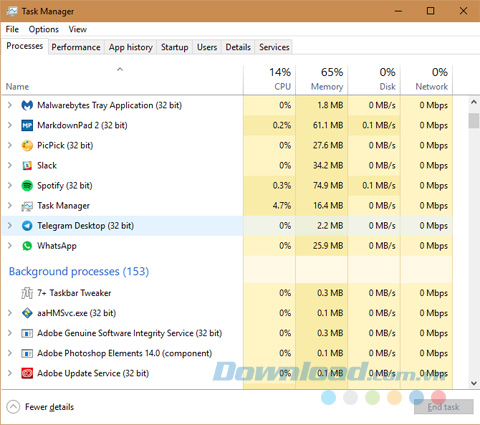Expand the Spotify process group

coord(10,186)
